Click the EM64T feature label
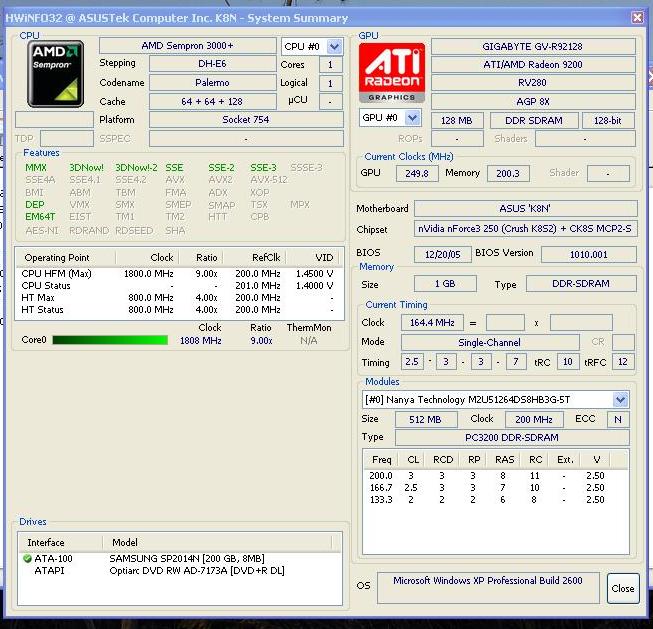Viewport: 653px width, 629px height. pyautogui.click(x=40, y=217)
